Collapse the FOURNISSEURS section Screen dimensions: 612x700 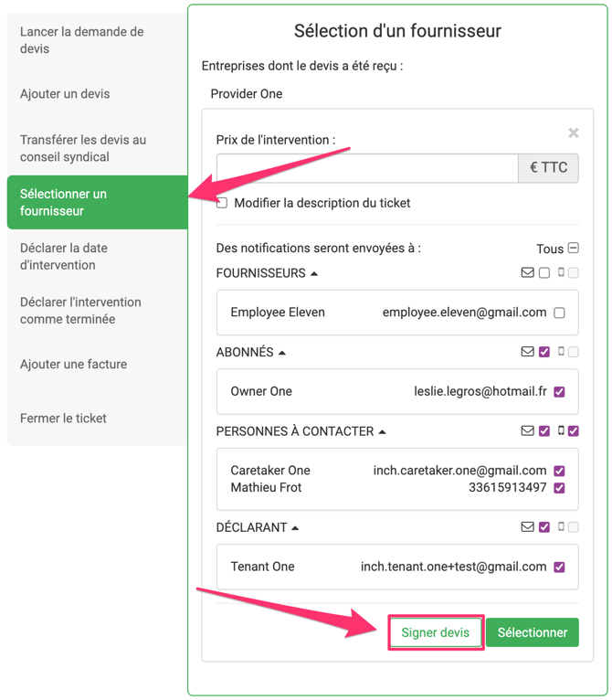(x=314, y=273)
